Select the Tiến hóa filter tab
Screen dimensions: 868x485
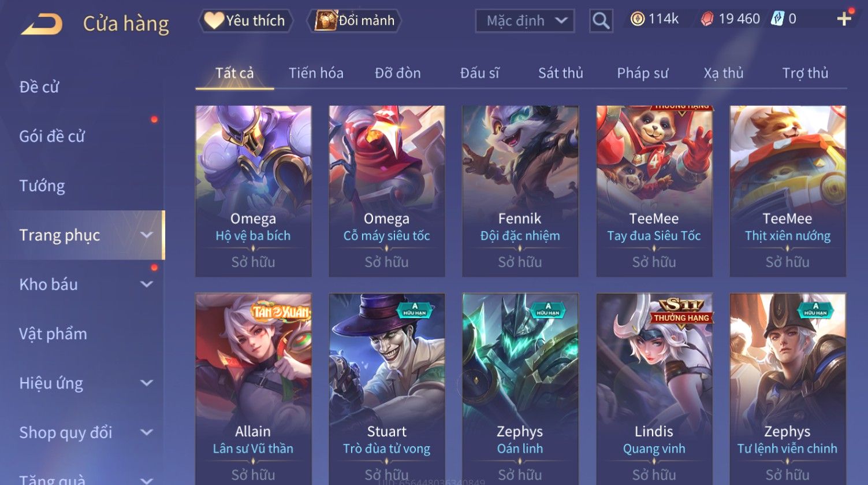(x=316, y=73)
